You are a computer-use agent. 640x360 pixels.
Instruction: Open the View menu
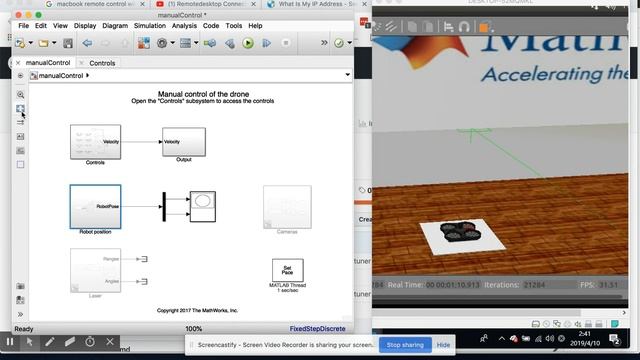pyautogui.click(x=60, y=26)
